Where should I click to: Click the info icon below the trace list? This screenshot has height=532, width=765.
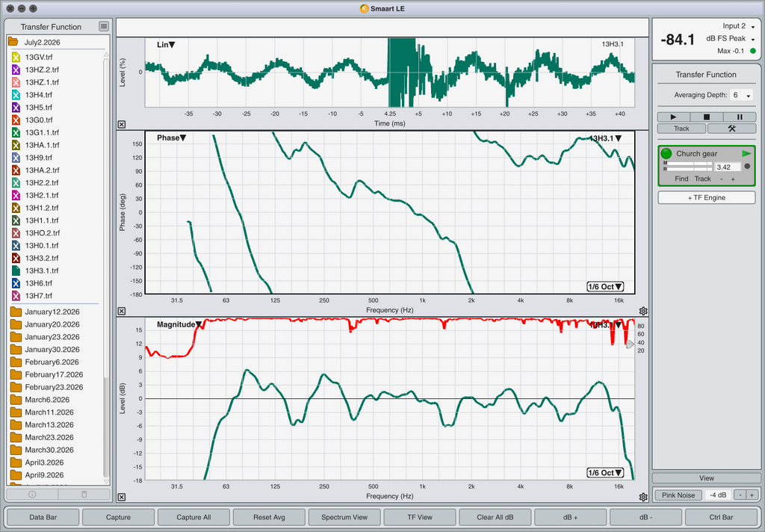pos(32,495)
